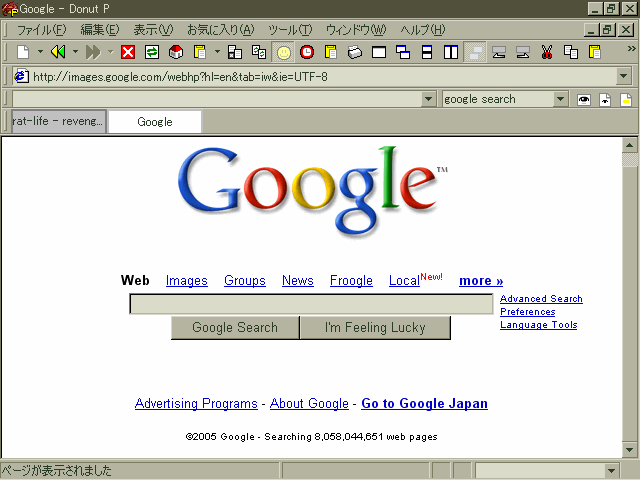Click the 'more »' link
Viewport: 640px width, 480px height.
(481, 281)
